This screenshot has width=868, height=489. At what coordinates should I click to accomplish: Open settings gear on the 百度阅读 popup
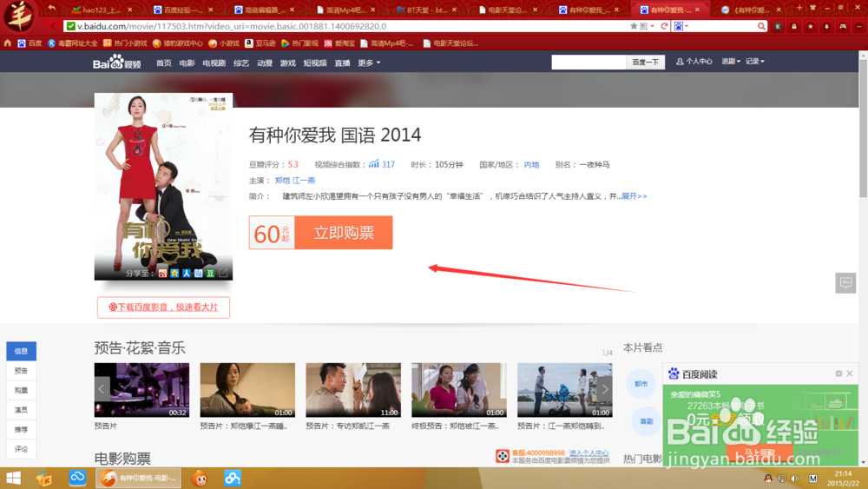(x=838, y=373)
